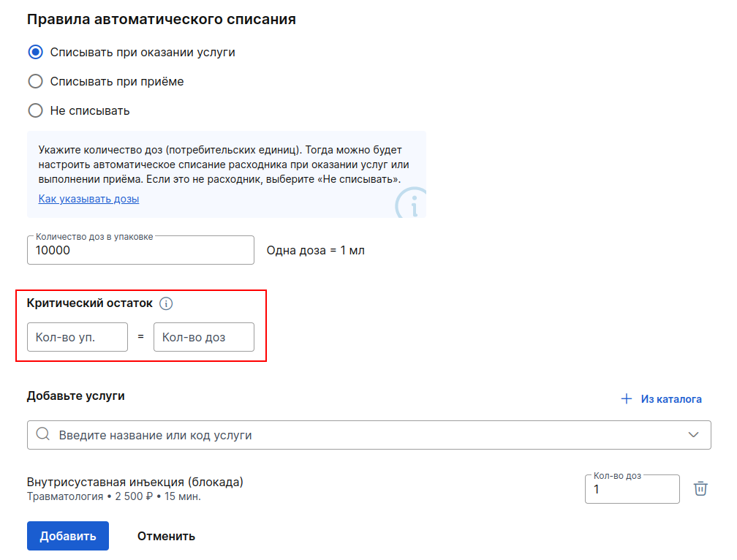Viewport: 737px width, 560px height.
Task: Open services Из каталога
Action: 661,399
